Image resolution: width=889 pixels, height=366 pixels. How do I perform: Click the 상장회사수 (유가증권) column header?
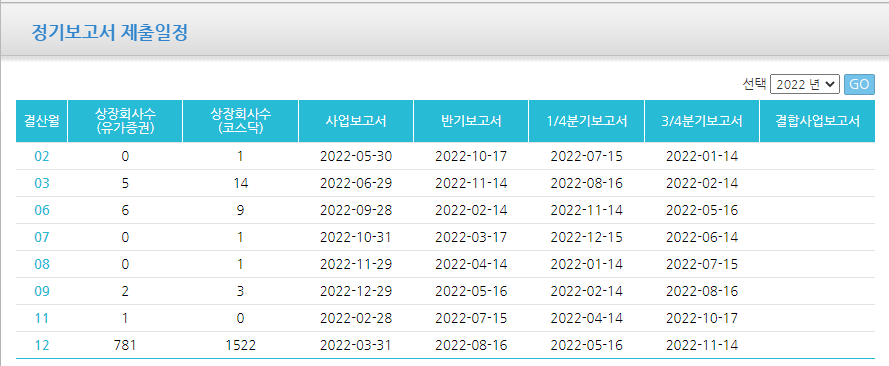click(x=125, y=121)
